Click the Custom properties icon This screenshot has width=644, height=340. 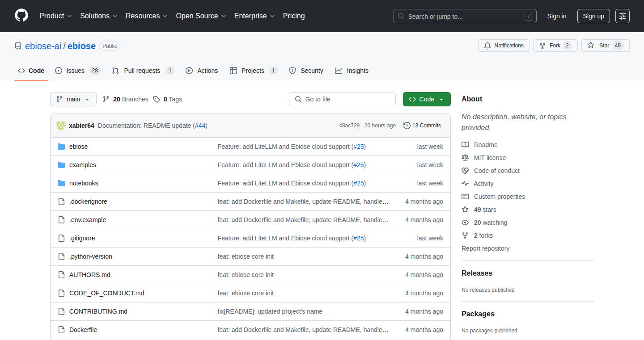465,197
